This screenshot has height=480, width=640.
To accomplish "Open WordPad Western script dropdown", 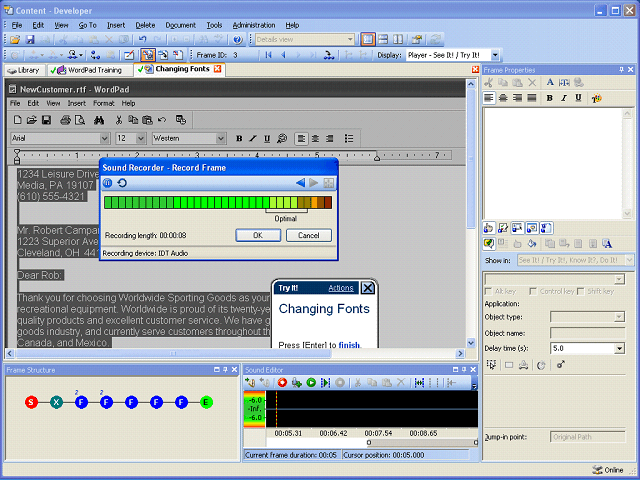I will tap(221, 139).
